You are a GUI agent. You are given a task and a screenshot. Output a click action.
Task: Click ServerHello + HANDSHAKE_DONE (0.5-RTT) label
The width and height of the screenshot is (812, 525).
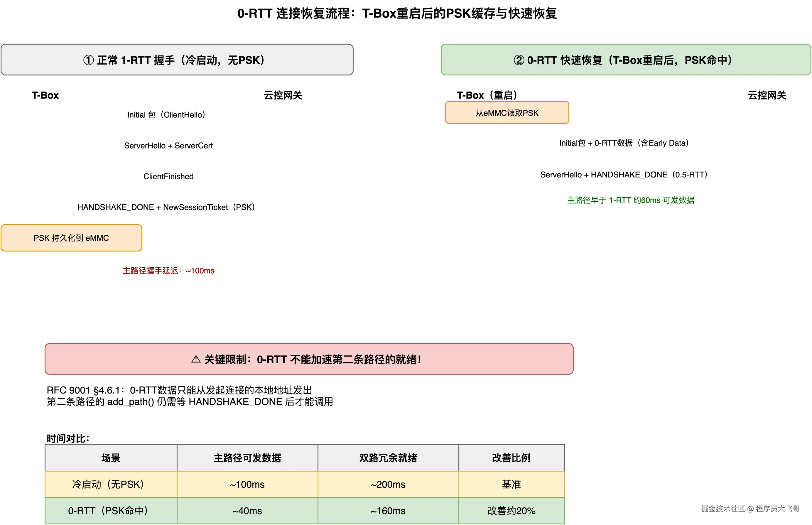tap(624, 175)
